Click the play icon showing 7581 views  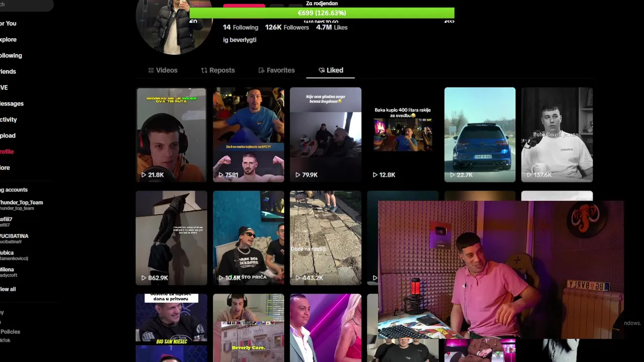tap(221, 175)
